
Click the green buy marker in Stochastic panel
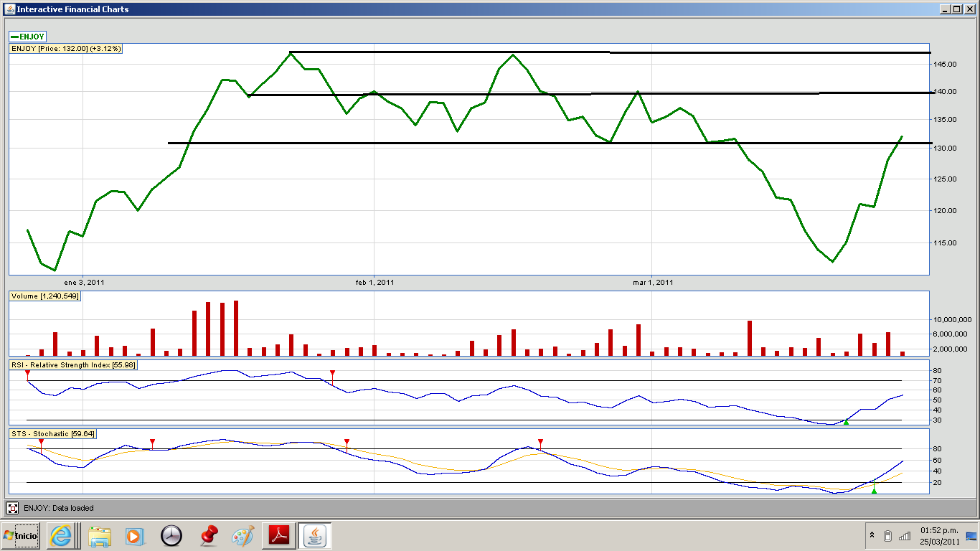[873, 490]
